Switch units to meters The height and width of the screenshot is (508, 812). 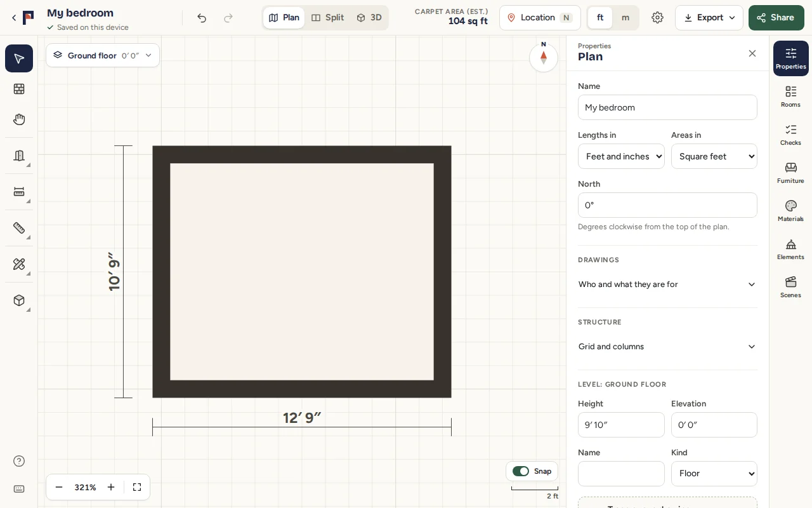[x=625, y=18]
